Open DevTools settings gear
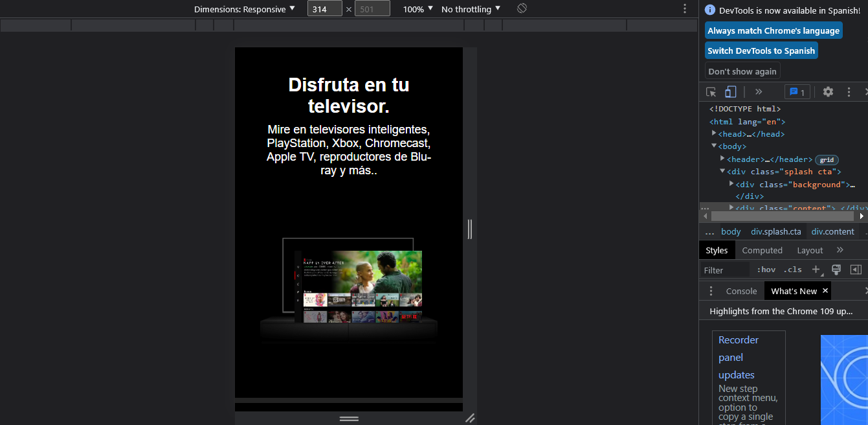This screenshot has width=868, height=425. 828,91
